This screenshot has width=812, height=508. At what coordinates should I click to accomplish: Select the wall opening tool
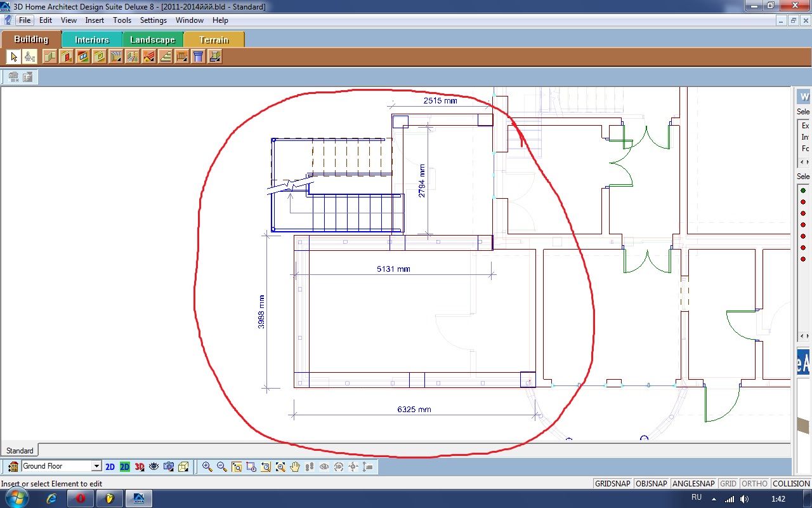click(100, 57)
